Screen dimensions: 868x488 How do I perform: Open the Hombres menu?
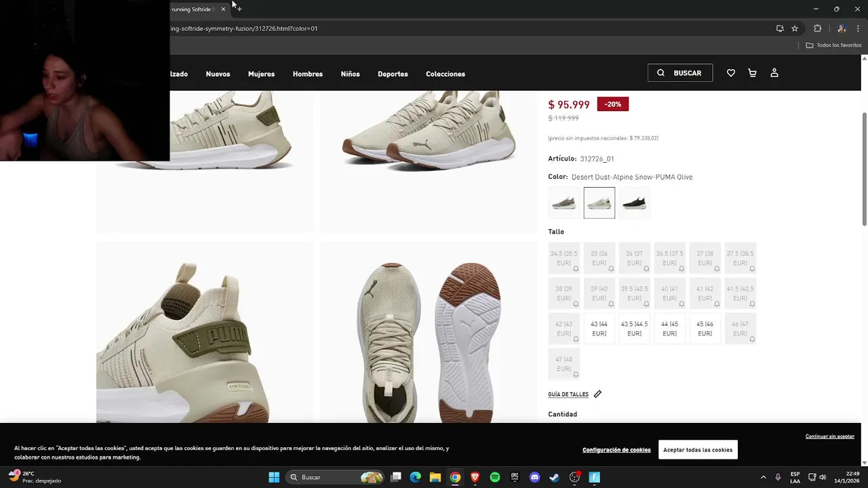(307, 74)
